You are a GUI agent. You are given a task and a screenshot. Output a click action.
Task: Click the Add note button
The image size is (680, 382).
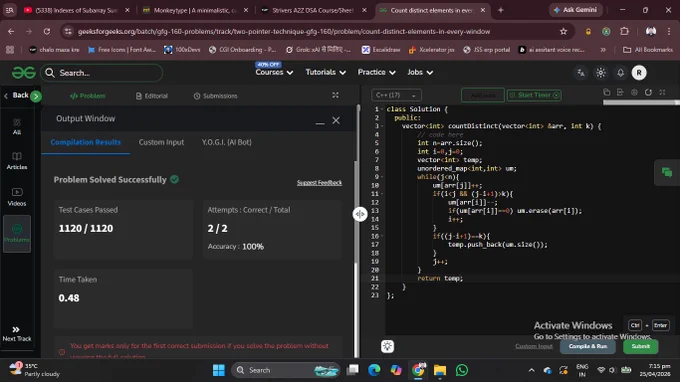483,95
